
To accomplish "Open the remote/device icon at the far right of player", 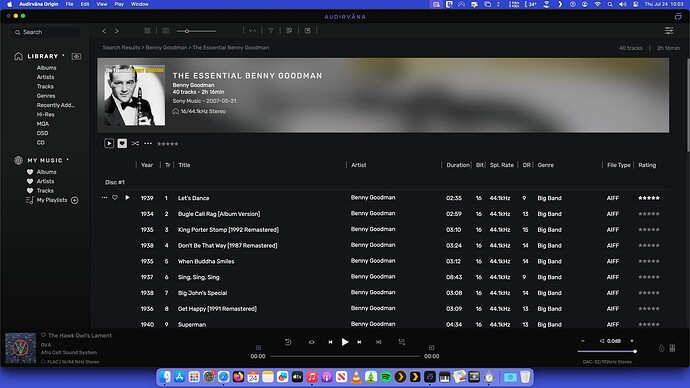I will coord(672,348).
